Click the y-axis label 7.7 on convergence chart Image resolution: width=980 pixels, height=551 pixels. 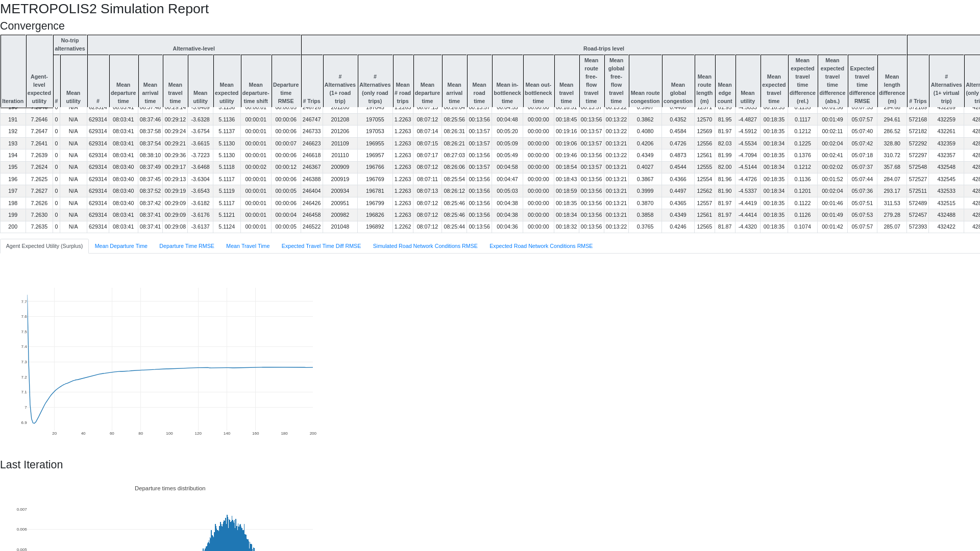click(x=24, y=302)
